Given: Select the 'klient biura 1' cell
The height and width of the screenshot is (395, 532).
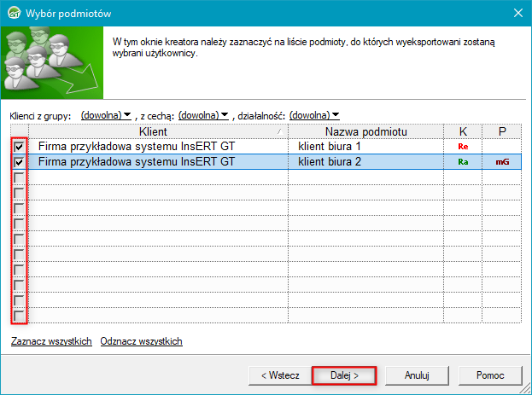Looking at the screenshot, I should (x=365, y=147).
